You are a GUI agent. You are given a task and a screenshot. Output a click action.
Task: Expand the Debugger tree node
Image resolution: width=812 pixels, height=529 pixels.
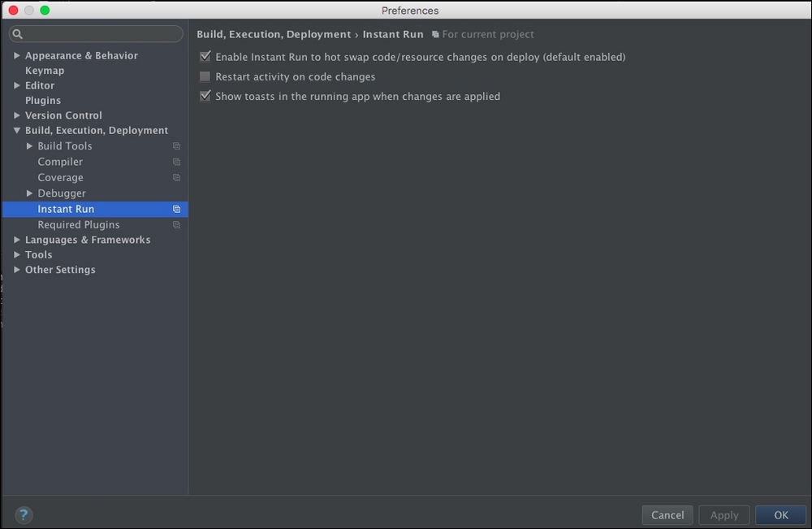(30, 193)
